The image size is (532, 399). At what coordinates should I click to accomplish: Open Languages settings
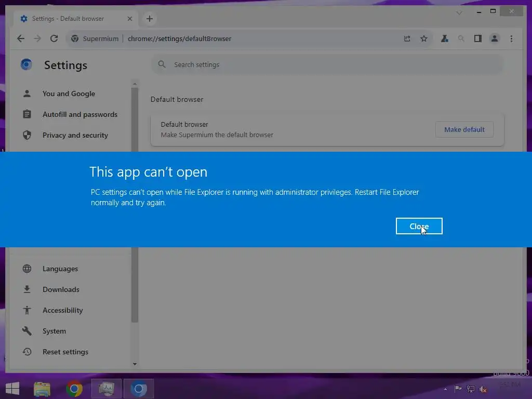pos(60,269)
